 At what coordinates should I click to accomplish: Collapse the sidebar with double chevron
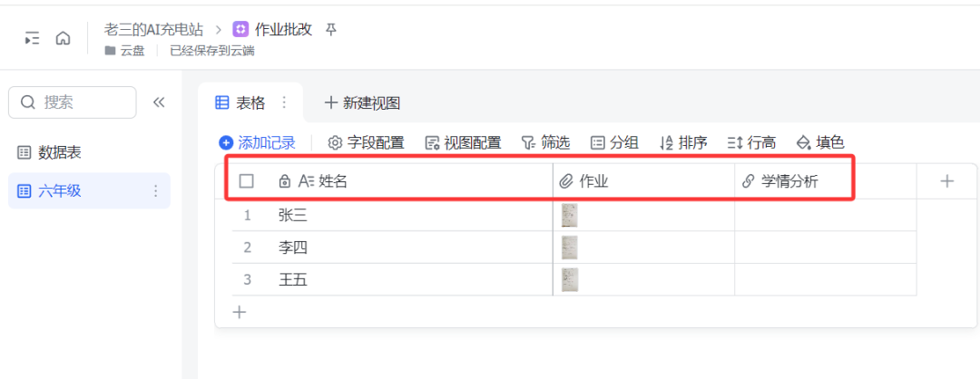point(159,102)
